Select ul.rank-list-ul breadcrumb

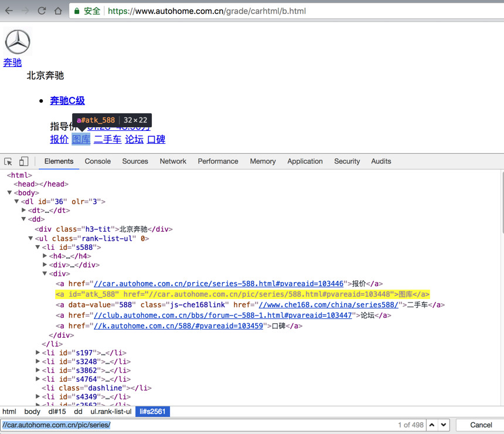point(111,412)
